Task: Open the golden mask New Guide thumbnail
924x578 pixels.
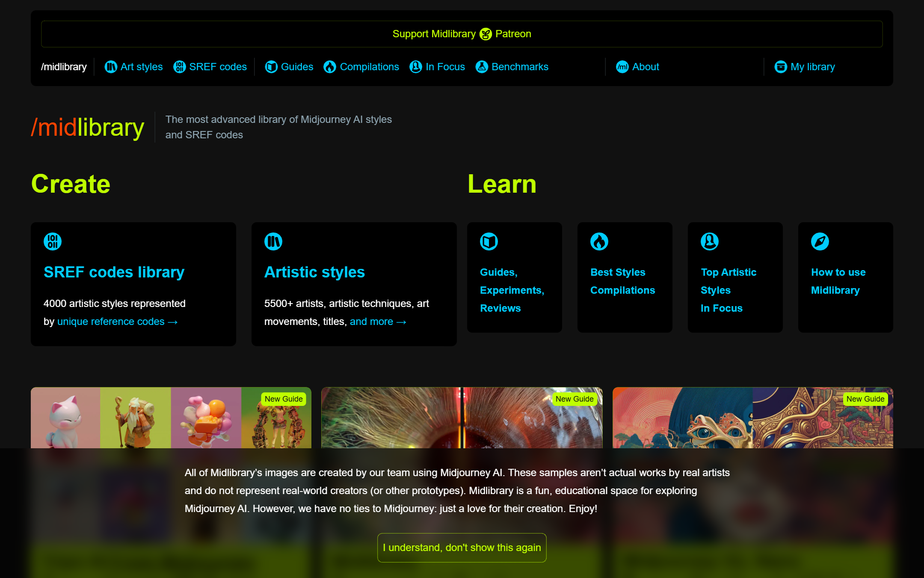Action: click(x=753, y=418)
